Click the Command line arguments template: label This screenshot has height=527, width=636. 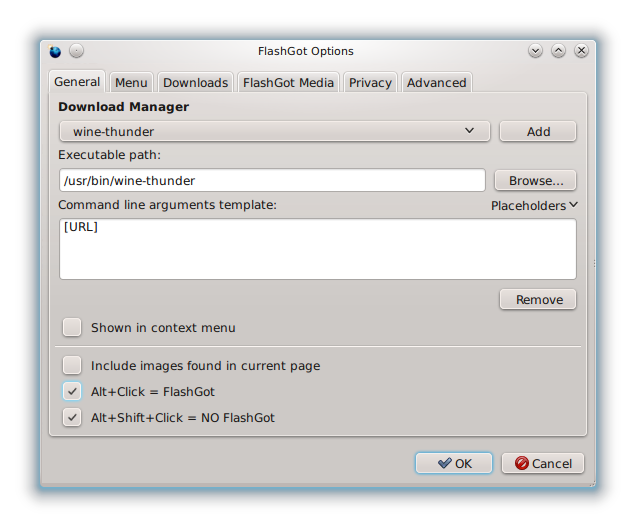(x=168, y=205)
